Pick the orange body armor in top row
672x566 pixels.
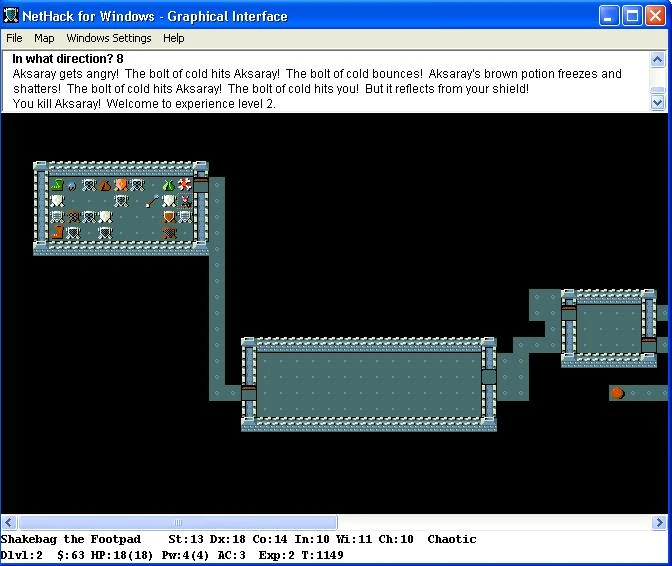click(x=121, y=185)
